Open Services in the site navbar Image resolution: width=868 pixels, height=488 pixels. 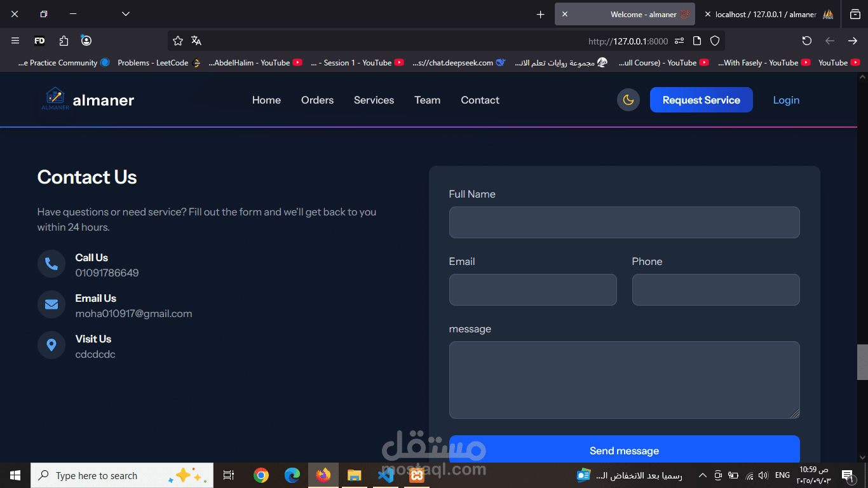coord(374,100)
